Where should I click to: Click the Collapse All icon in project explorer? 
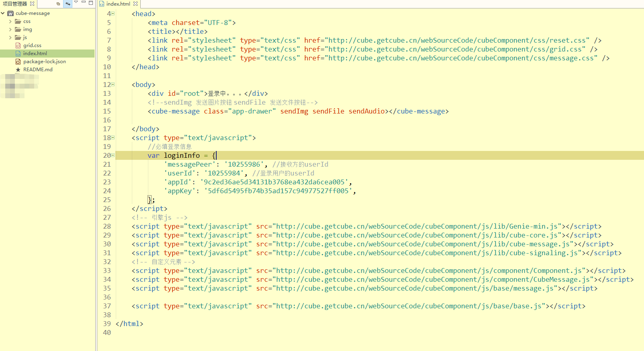tap(58, 4)
